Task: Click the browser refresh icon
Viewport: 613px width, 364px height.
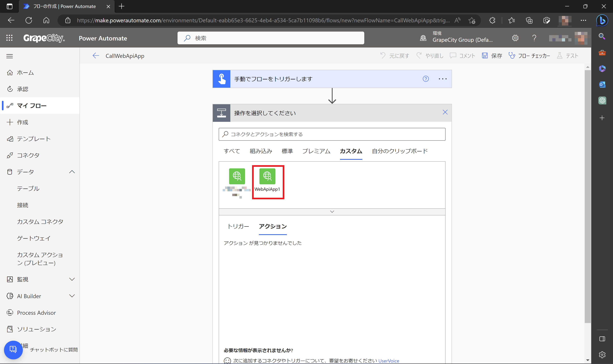Action: click(29, 20)
